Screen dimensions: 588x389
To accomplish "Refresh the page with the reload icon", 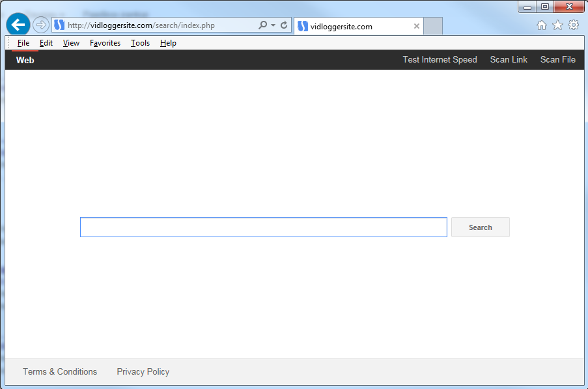I will [284, 25].
